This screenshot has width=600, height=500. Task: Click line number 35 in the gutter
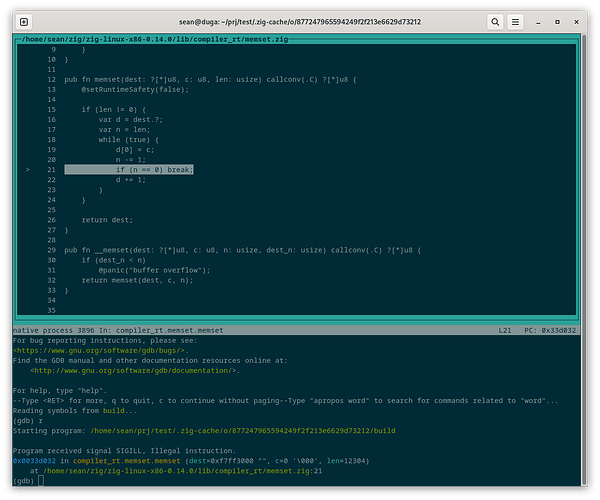[52, 310]
